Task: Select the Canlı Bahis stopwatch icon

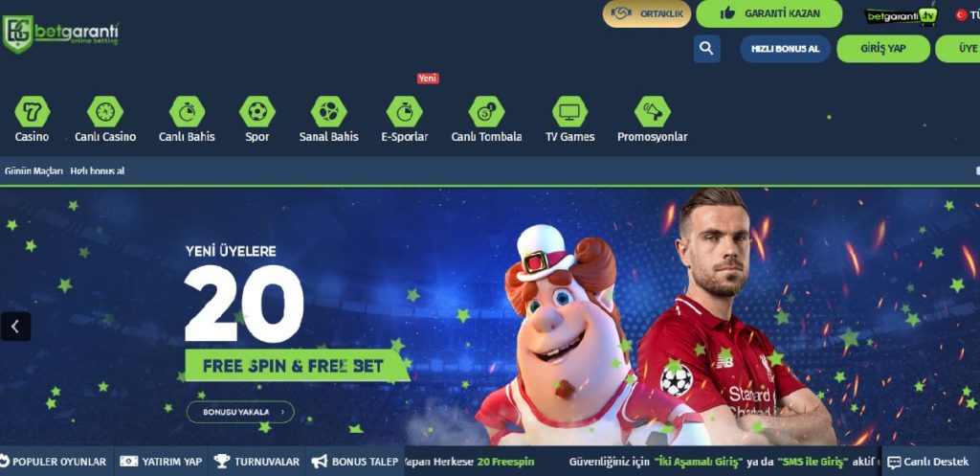Action: [187, 112]
